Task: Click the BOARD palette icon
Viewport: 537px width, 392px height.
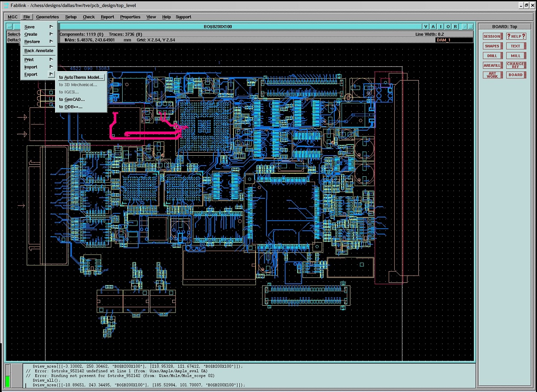Action: (516, 75)
